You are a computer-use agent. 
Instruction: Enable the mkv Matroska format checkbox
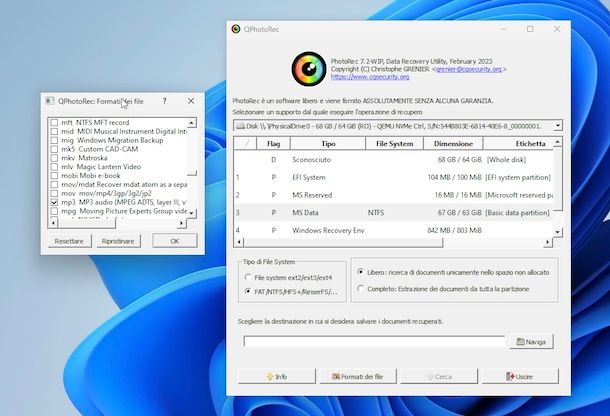coord(54,158)
